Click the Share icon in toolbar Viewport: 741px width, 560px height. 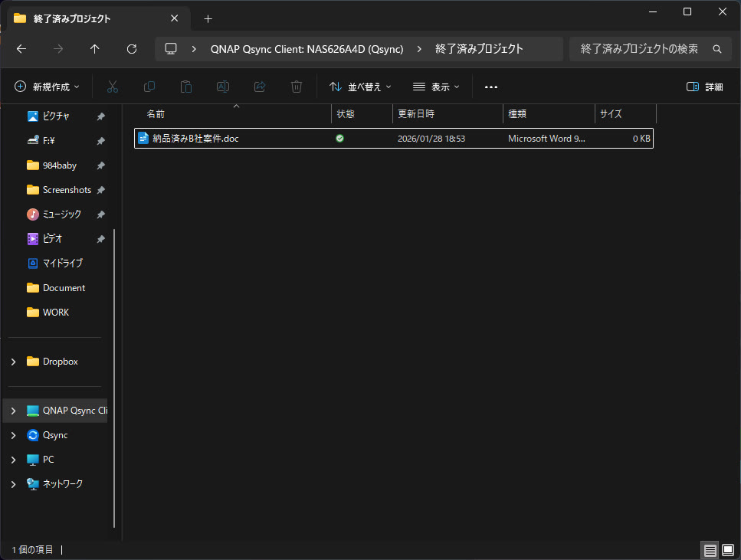click(x=260, y=87)
